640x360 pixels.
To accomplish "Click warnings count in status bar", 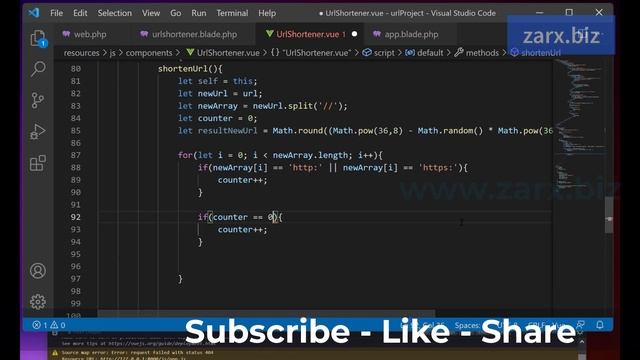I will (58, 325).
